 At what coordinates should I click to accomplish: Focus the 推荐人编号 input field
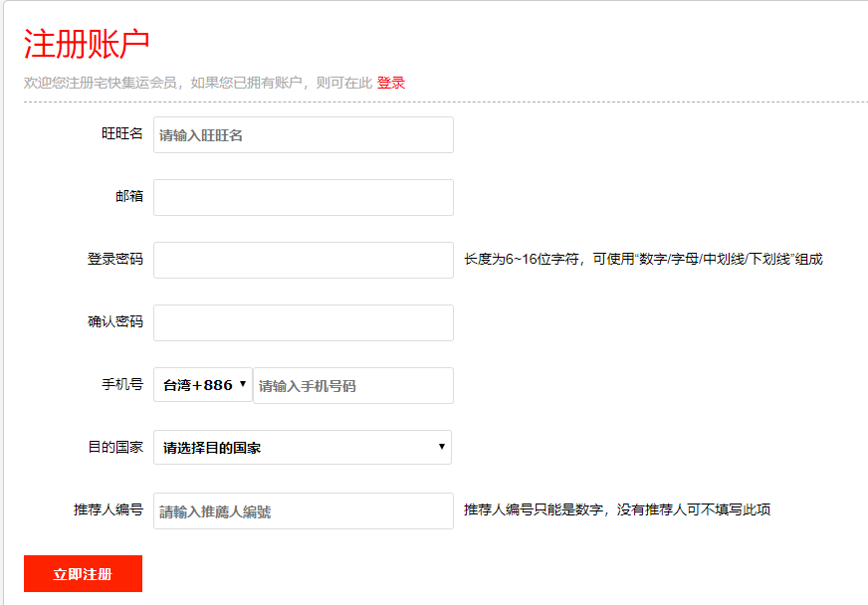tap(303, 511)
